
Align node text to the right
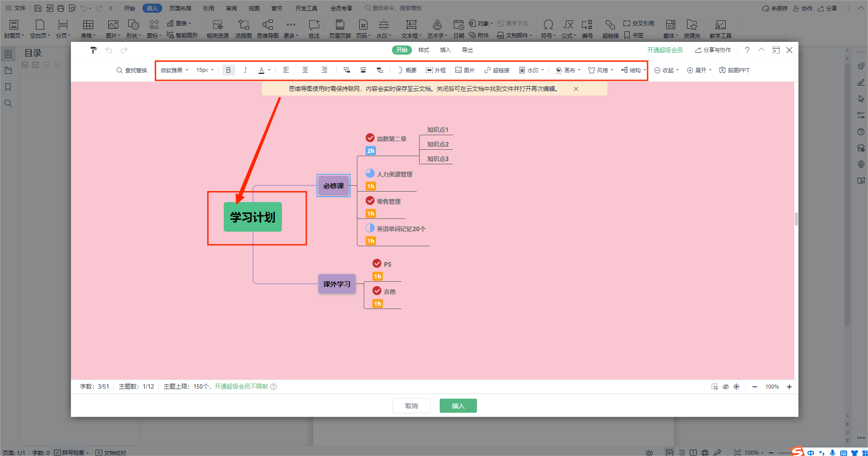pyautogui.click(x=324, y=70)
